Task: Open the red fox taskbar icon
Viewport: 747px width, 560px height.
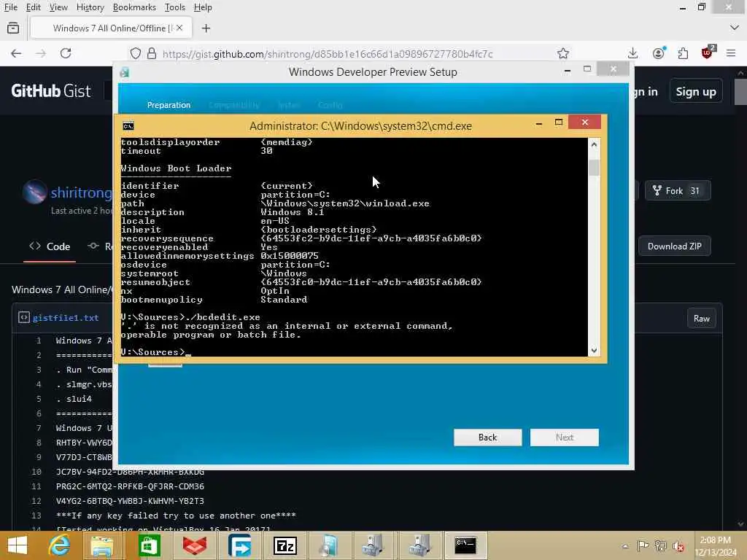Action: pyautogui.click(x=195, y=545)
